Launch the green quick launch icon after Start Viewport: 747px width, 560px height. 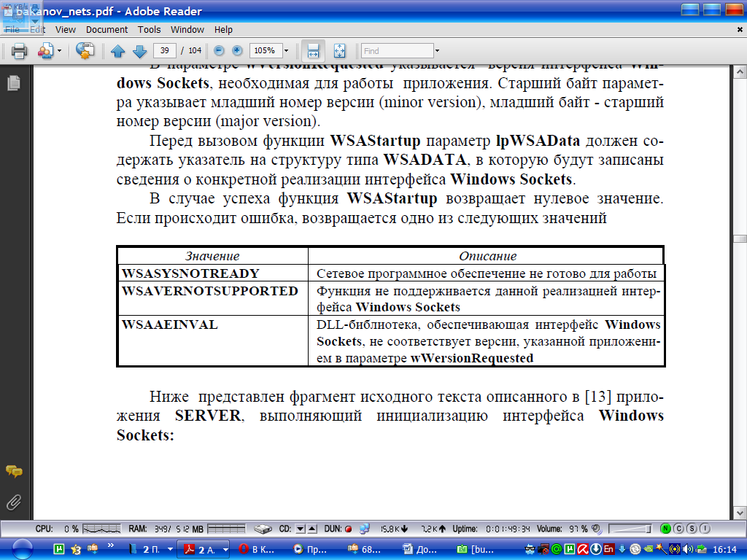[x=59, y=549]
